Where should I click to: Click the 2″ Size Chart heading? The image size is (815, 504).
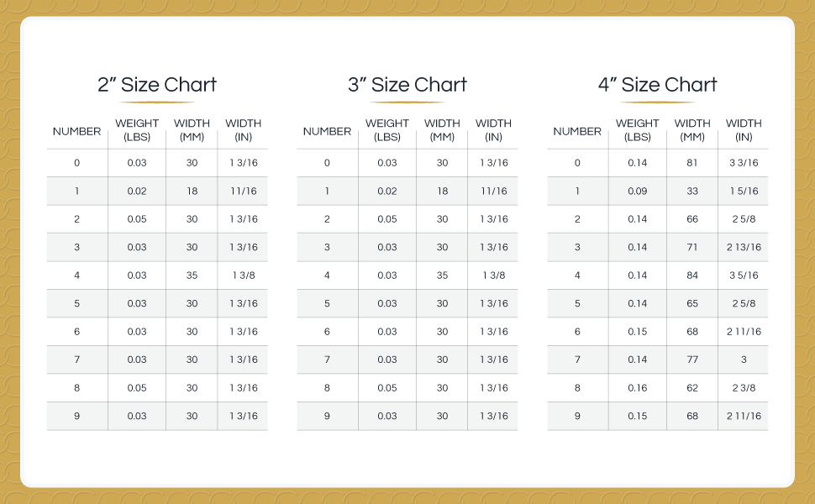157,85
